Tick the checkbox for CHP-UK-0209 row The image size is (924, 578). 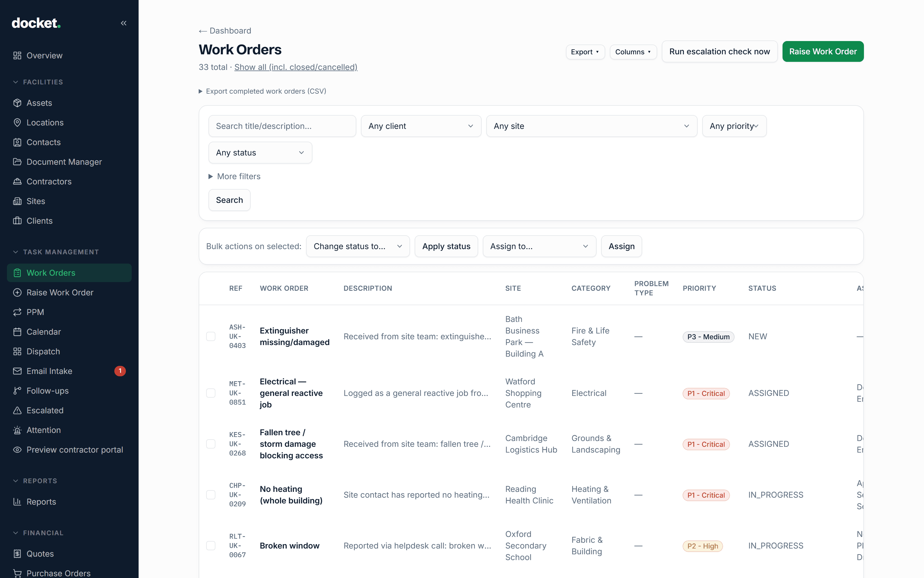[211, 495]
